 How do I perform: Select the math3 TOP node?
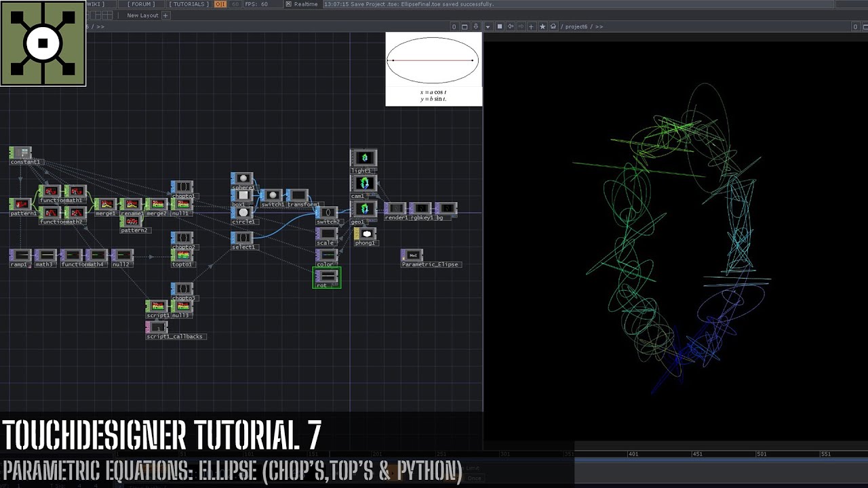click(x=45, y=255)
